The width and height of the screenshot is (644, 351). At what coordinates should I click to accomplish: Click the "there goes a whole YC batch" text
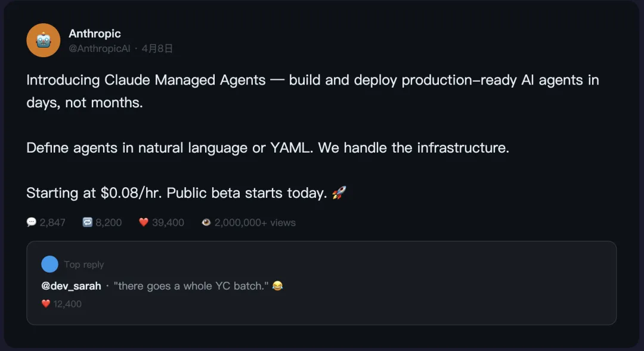[191, 286]
